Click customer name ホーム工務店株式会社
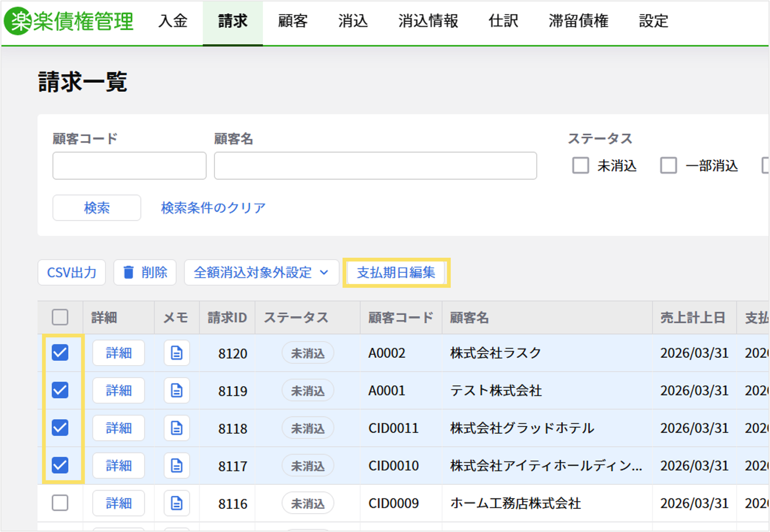The width and height of the screenshot is (770, 532). click(x=516, y=503)
